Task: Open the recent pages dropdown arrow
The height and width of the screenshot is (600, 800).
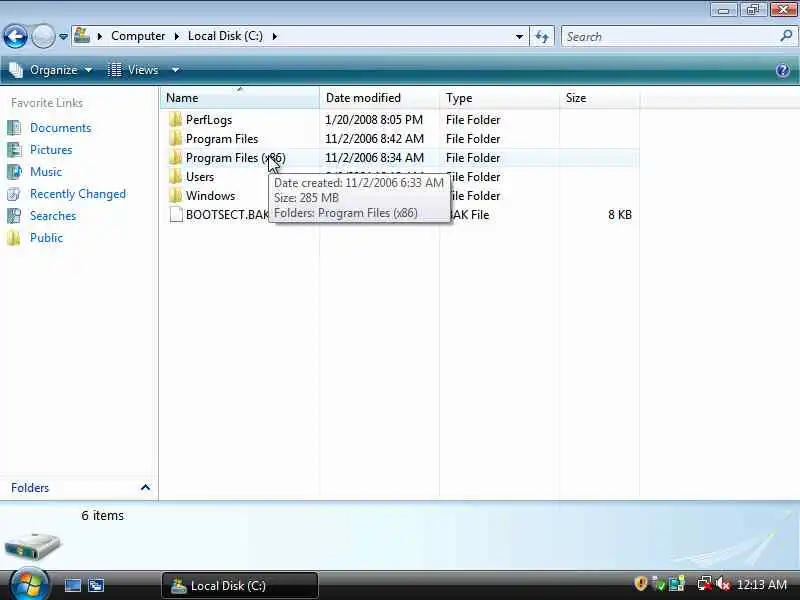Action: [63, 37]
